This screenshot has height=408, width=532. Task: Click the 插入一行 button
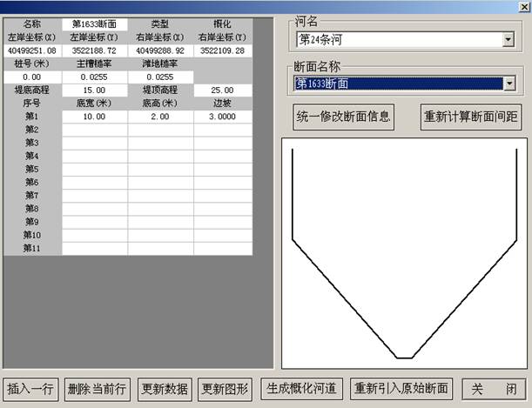(31, 388)
